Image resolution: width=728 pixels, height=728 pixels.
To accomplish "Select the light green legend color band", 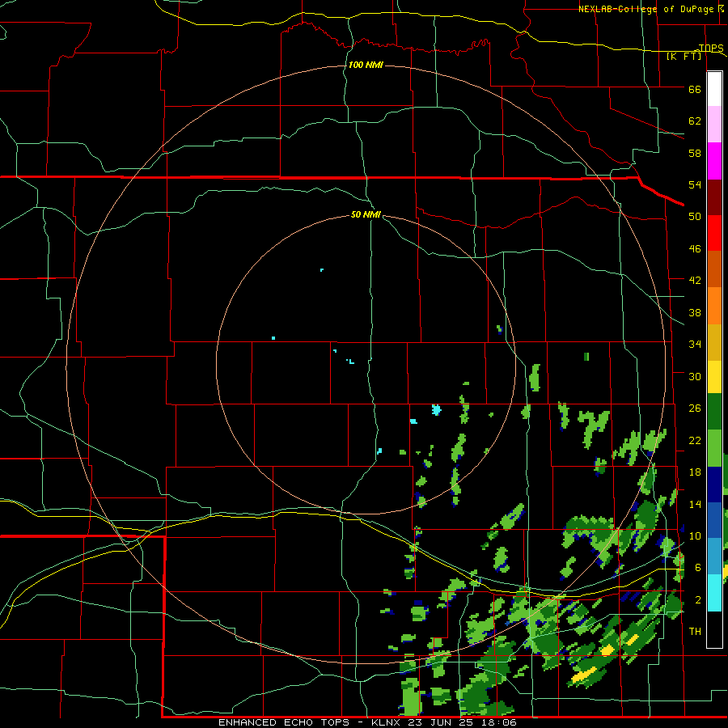I will click(x=714, y=448).
